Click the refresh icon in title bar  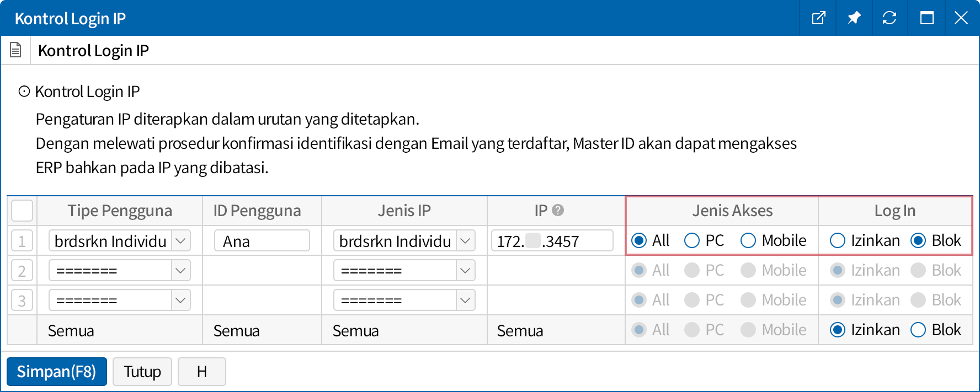[x=889, y=18]
